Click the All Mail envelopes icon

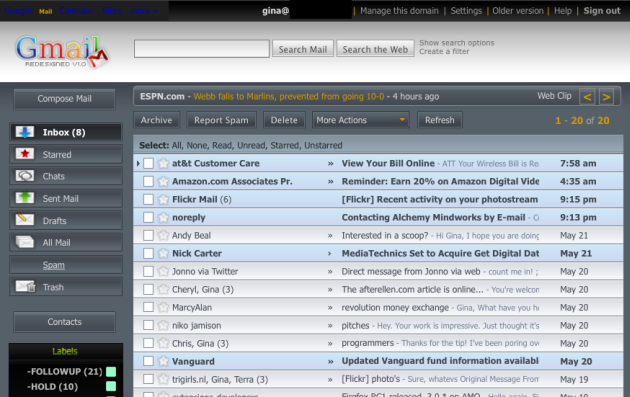[25, 242]
